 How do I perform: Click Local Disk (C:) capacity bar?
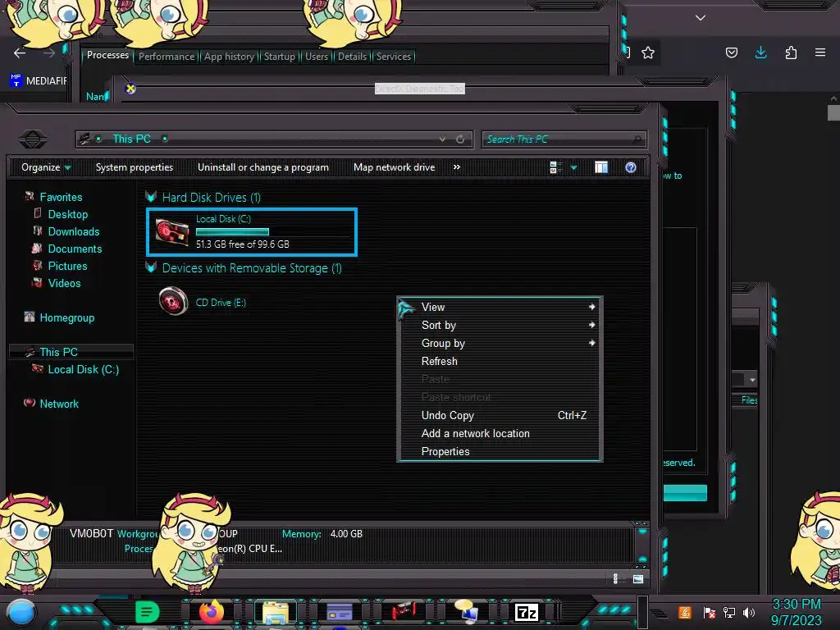coord(232,232)
